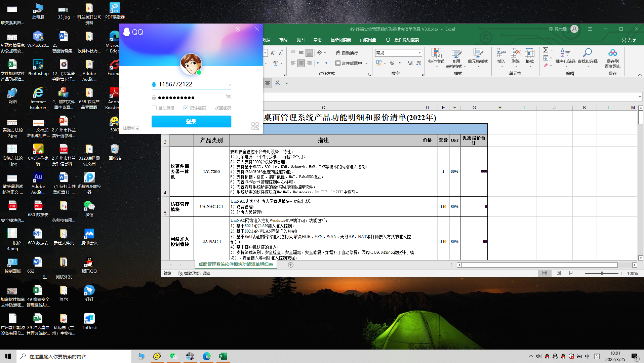Viewport: 644px width, 363px height.
Task: Add a new sheet with plus icon
Action: point(291,265)
